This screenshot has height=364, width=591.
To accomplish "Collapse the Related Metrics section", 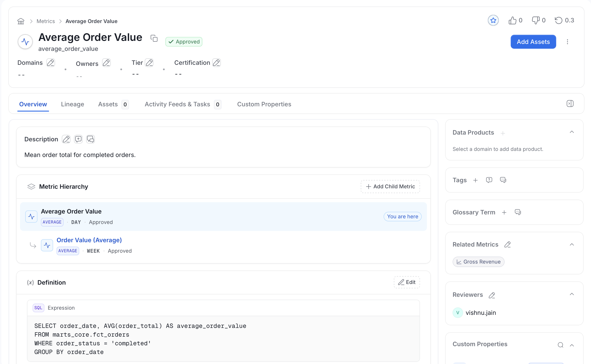I will pyautogui.click(x=572, y=245).
